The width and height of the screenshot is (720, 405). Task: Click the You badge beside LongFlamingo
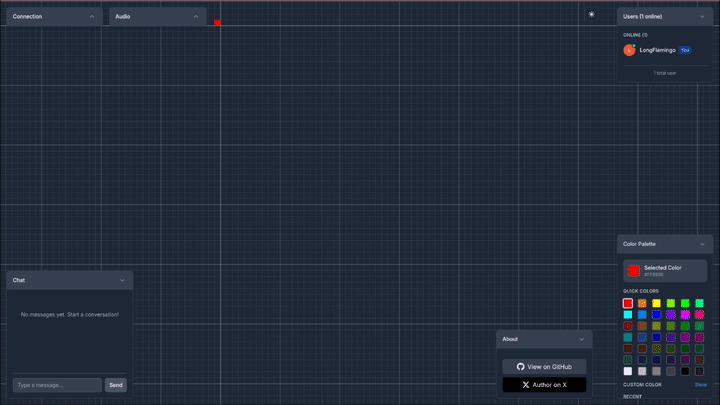685,50
